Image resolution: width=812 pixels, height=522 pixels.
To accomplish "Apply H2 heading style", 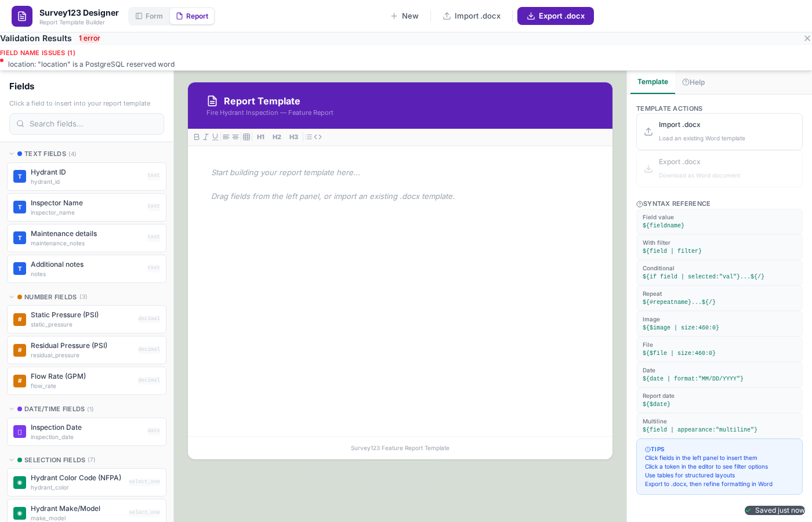I will [x=277, y=137].
